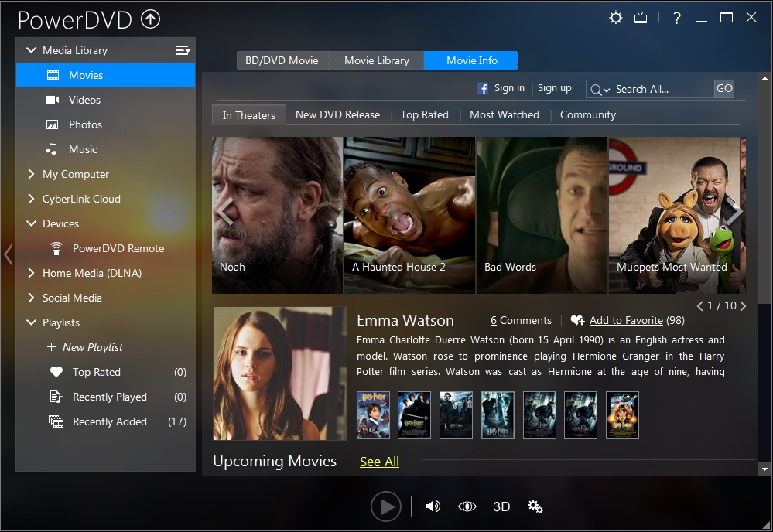Click the PowerDVD upgrade arrow icon
The width and height of the screenshot is (773, 532).
click(x=150, y=20)
